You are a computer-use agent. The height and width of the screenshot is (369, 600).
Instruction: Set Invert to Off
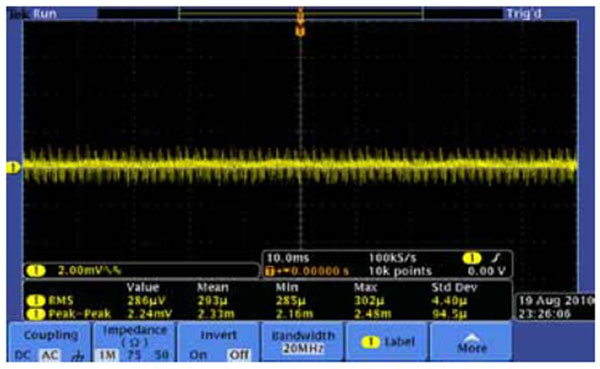click(238, 355)
